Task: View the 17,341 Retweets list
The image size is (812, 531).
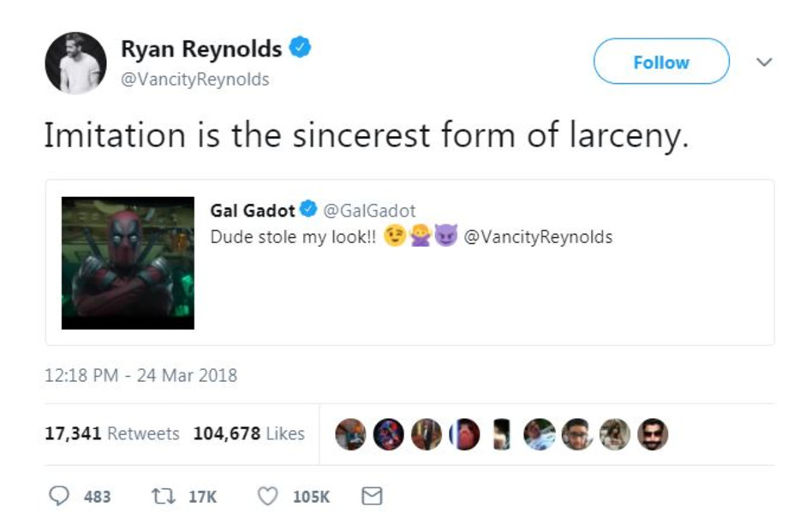Action: point(111,434)
